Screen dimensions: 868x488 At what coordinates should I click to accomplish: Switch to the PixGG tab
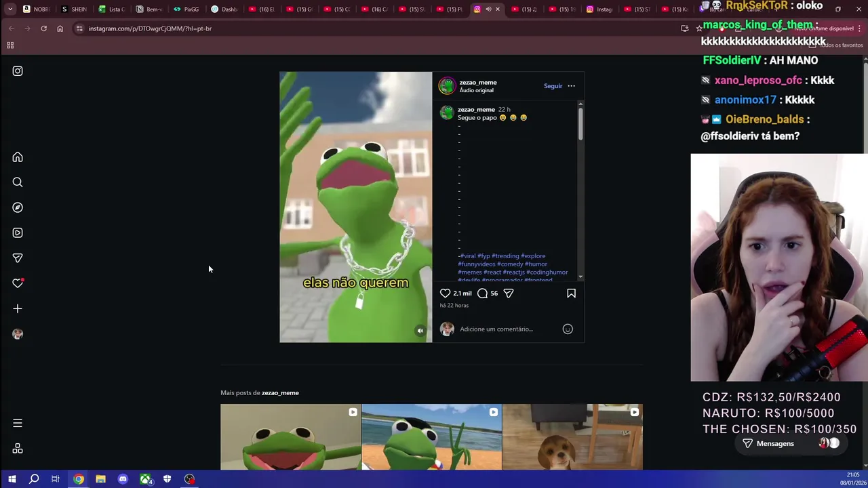tap(186, 9)
